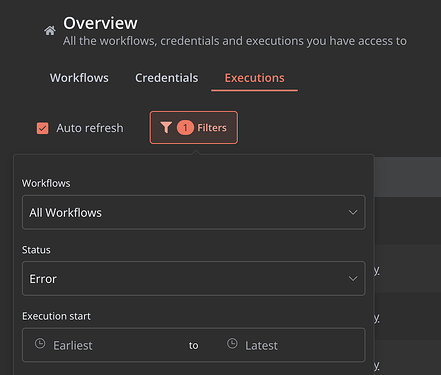Click the clock icon before Latest
This screenshot has height=375, width=441.
point(232,344)
